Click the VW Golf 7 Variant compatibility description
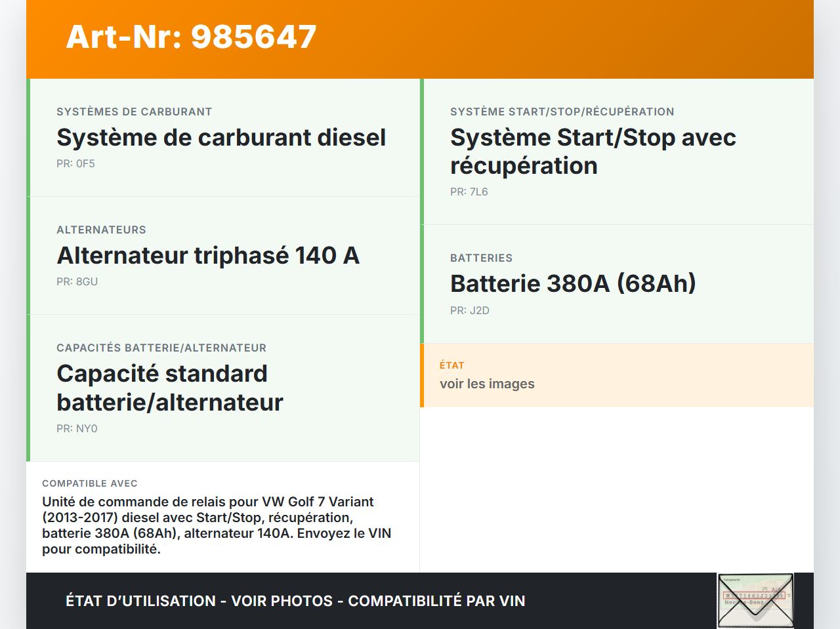840x629 pixels. [217, 525]
